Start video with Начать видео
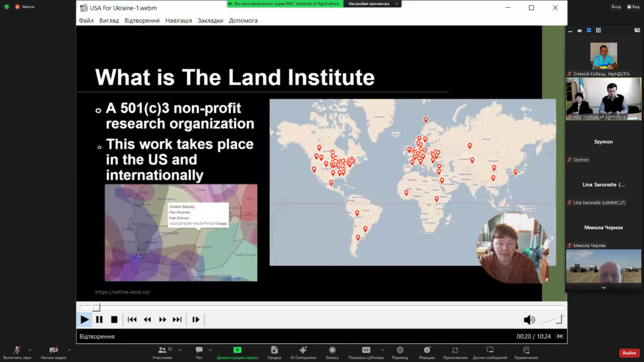This screenshot has width=644, height=362. tap(54, 352)
